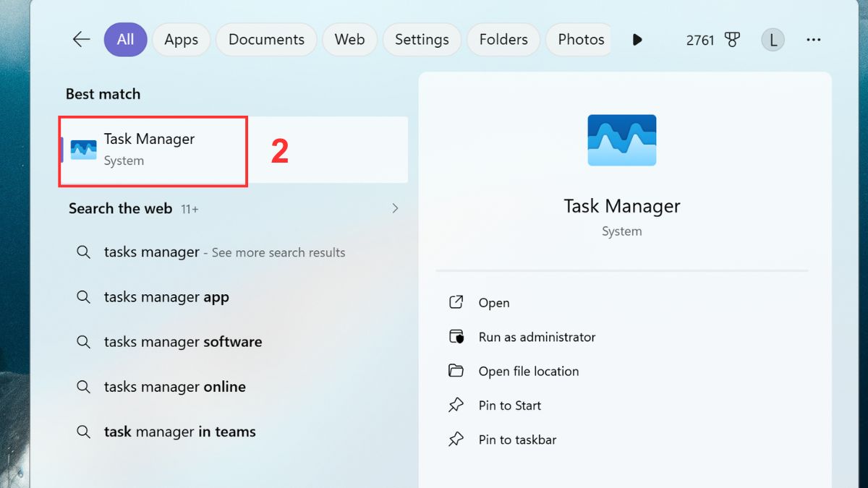The width and height of the screenshot is (868, 488).
Task: Expand Search the web chevron
Action: click(395, 208)
